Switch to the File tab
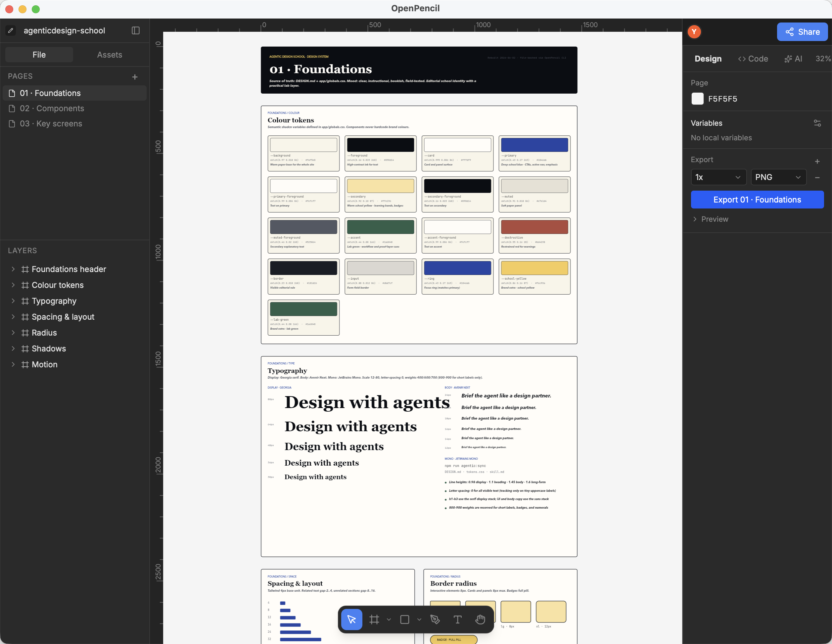This screenshot has width=832, height=644. (39, 55)
